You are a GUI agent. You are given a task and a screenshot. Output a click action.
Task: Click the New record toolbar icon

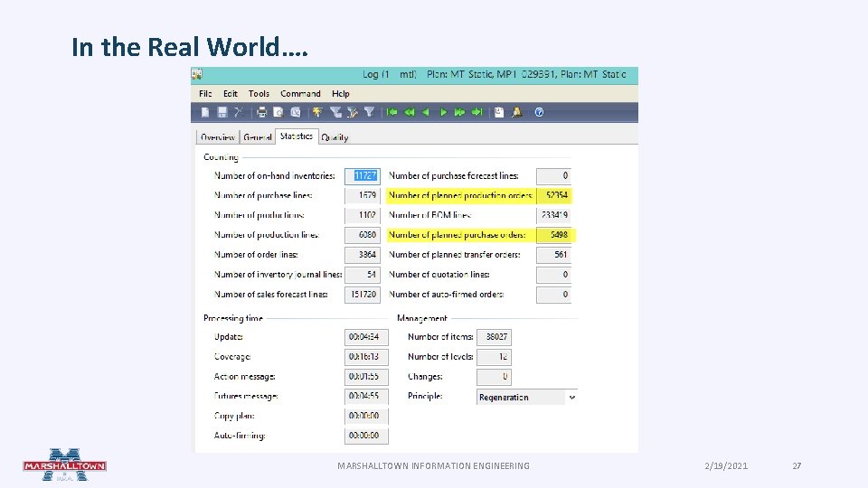pos(205,112)
